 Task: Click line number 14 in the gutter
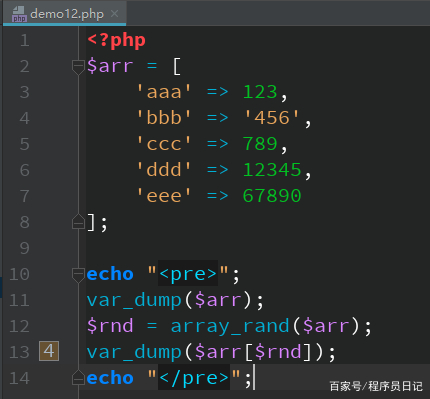coord(20,378)
